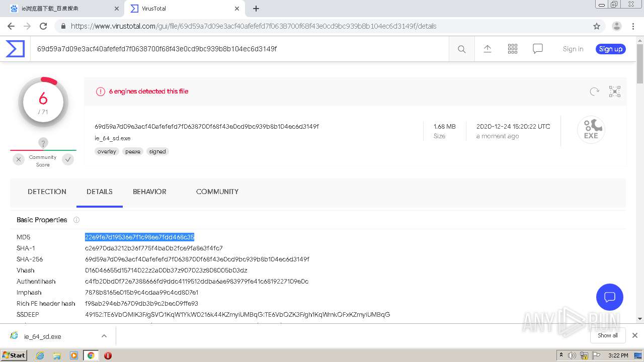The height and width of the screenshot is (362, 644).
Task: Click the 2020-12-24 timestamp text
Action: click(513, 126)
